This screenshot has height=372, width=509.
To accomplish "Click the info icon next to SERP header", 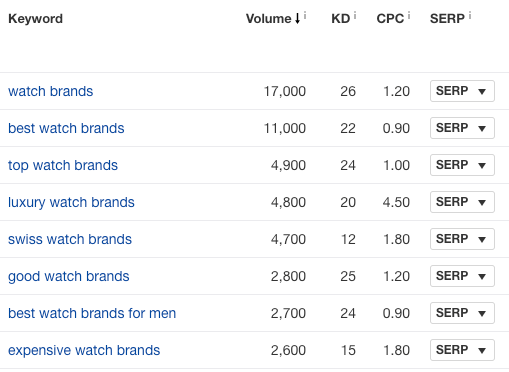I will pyautogui.click(x=470, y=15).
